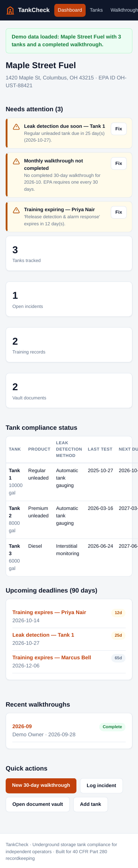Viewport: 138px width, 868px height.
Task: Click the Last Test column header
Action: pos(100,449)
